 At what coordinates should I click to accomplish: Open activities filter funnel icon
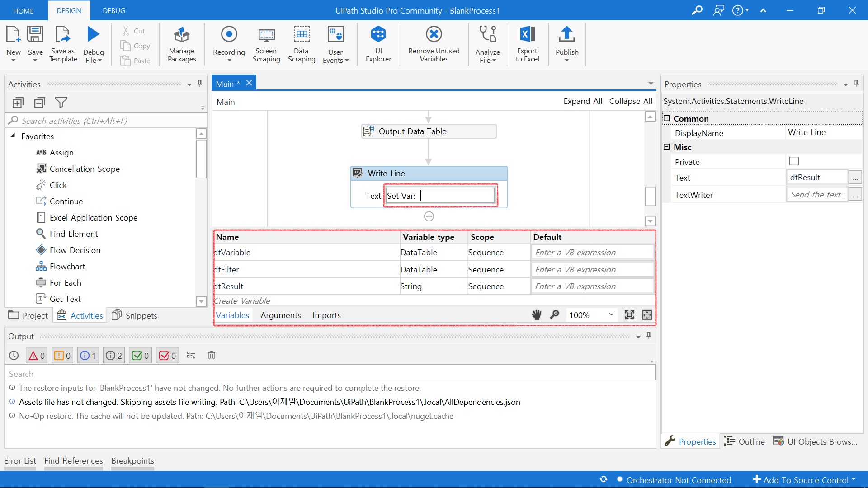click(x=61, y=103)
